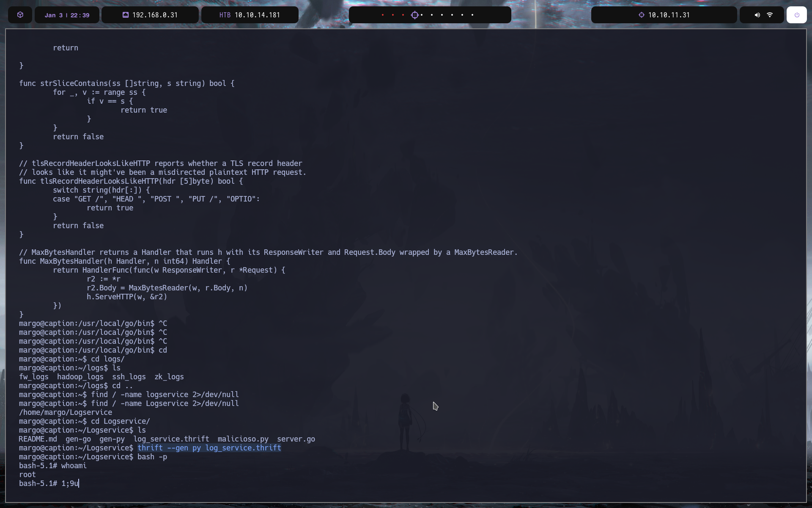Switch to the second red workspace dot

click(x=393, y=15)
